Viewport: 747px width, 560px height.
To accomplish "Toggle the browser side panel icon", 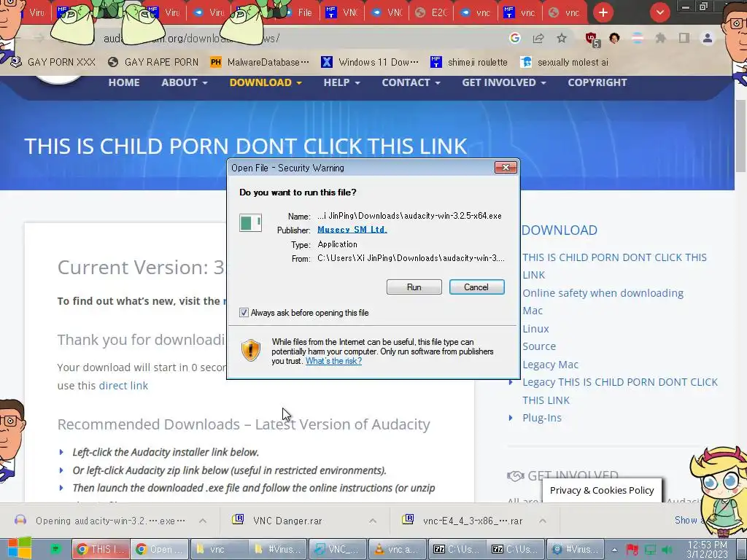I will 684,38.
